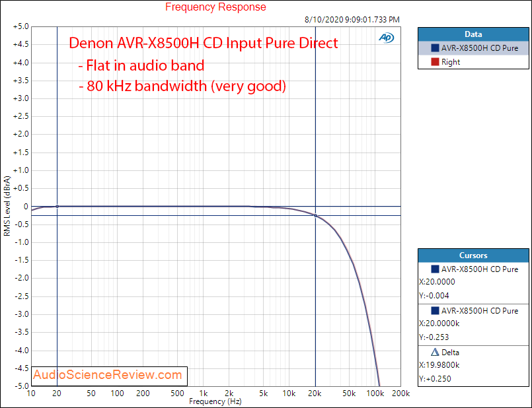The image size is (532, 408).
Task: Select the AVR-X8500H CD Pure trace in Data legend
Action: point(473,48)
